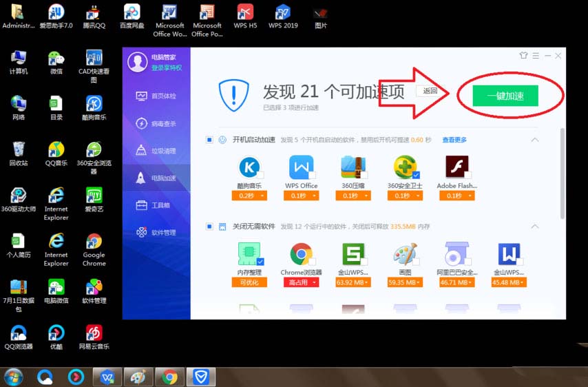Viewport: 588px width, 387px height.
Task: Open 爱思助手7.0 on the desktop
Action: (x=56, y=17)
